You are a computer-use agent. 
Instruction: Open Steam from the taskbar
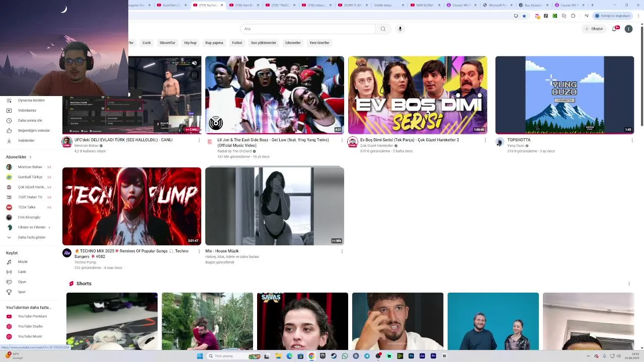(x=334, y=356)
